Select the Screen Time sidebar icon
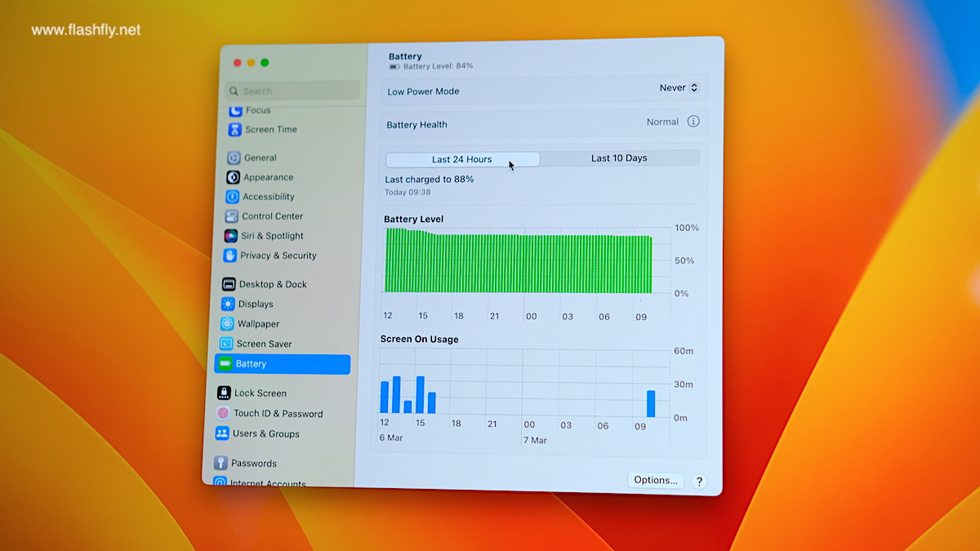Image resolution: width=980 pixels, height=551 pixels. (x=235, y=130)
